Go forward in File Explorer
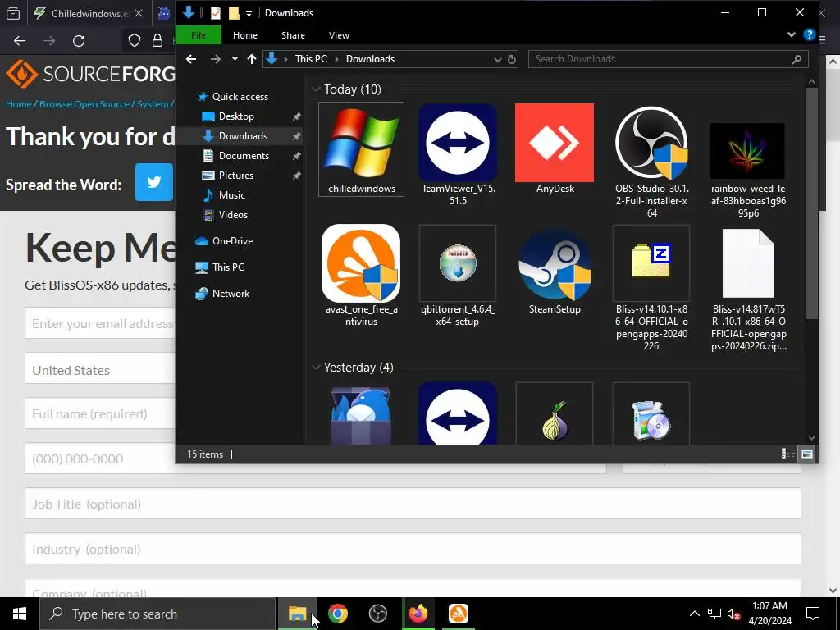This screenshot has height=630, width=840. coord(216,59)
